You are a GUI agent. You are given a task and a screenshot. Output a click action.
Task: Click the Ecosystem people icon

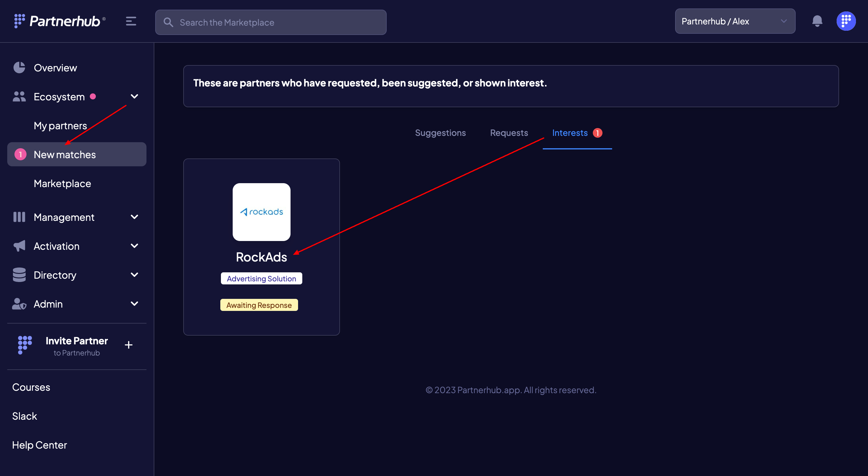(x=19, y=96)
